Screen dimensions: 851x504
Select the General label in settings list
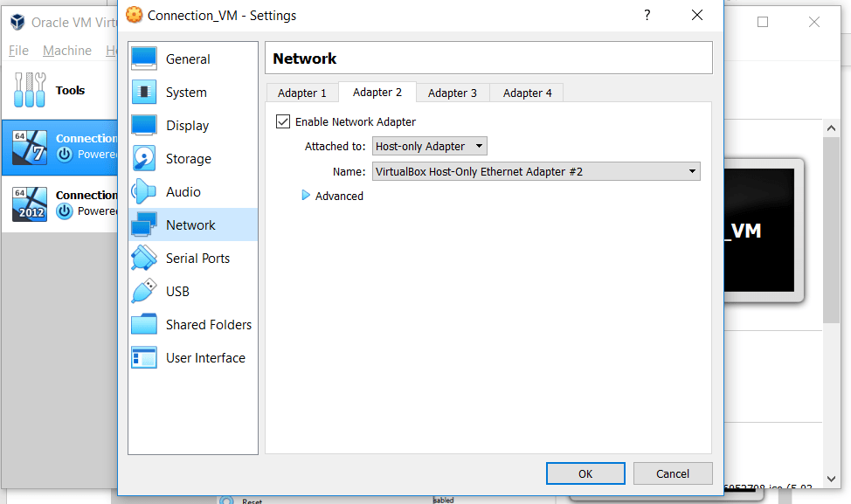click(x=188, y=59)
